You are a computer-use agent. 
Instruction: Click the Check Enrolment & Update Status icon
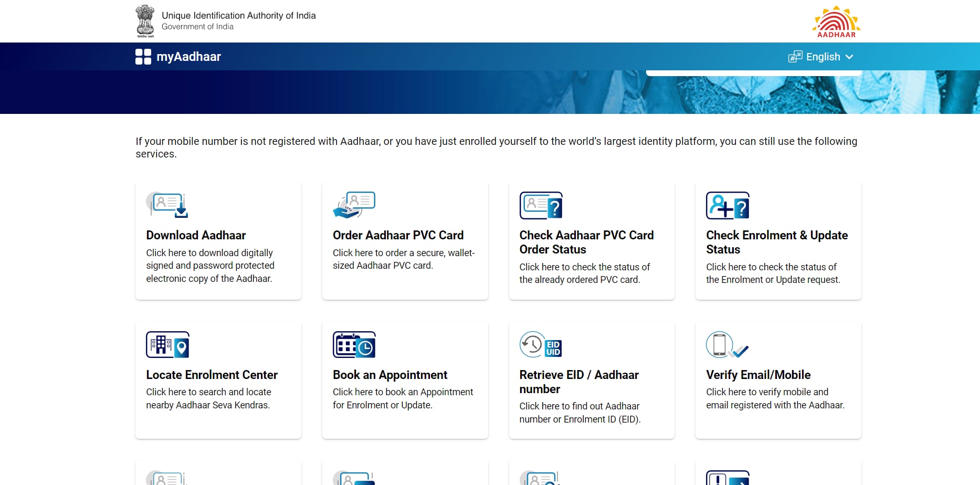click(x=728, y=205)
